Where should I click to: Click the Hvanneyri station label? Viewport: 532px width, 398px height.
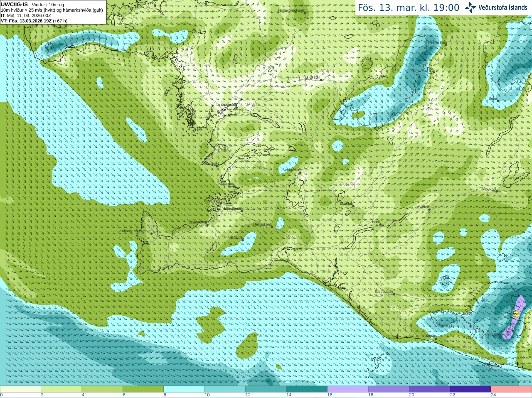[x=228, y=106]
